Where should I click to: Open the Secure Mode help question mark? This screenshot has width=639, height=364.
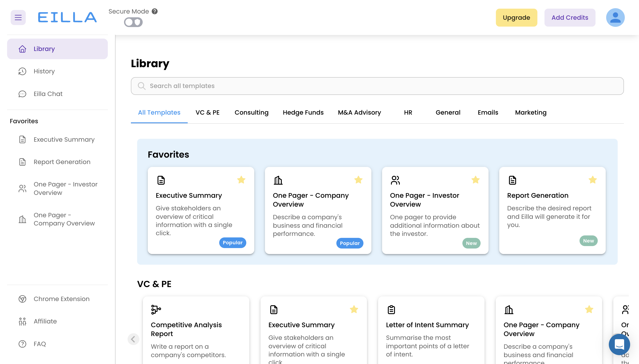[155, 11]
